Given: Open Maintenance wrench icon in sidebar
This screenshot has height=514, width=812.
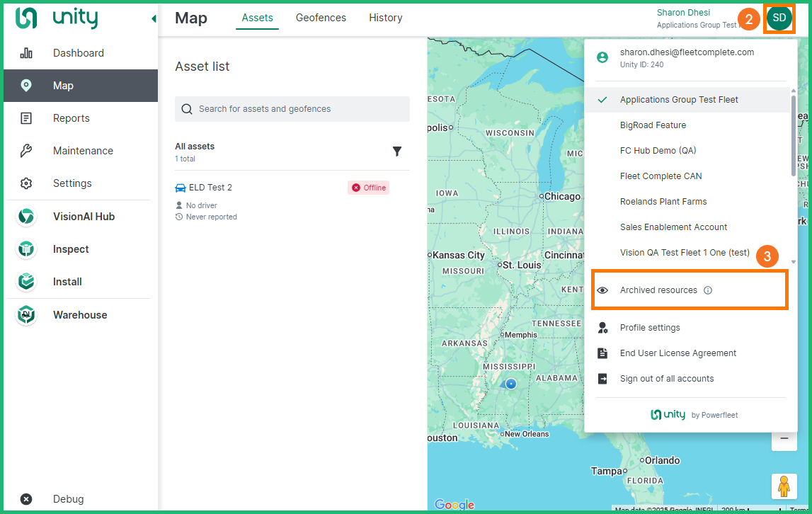Looking at the screenshot, I should coord(26,151).
